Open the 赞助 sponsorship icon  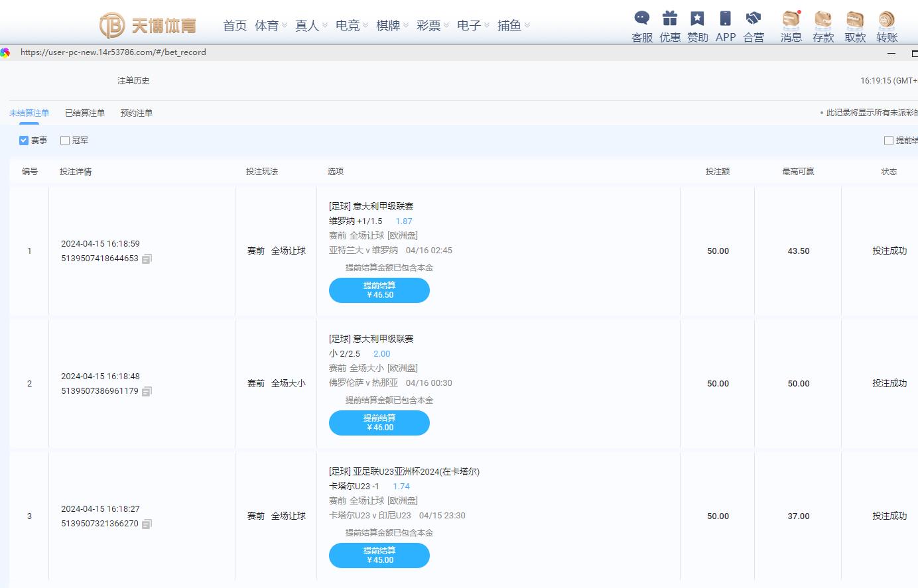pos(697,19)
